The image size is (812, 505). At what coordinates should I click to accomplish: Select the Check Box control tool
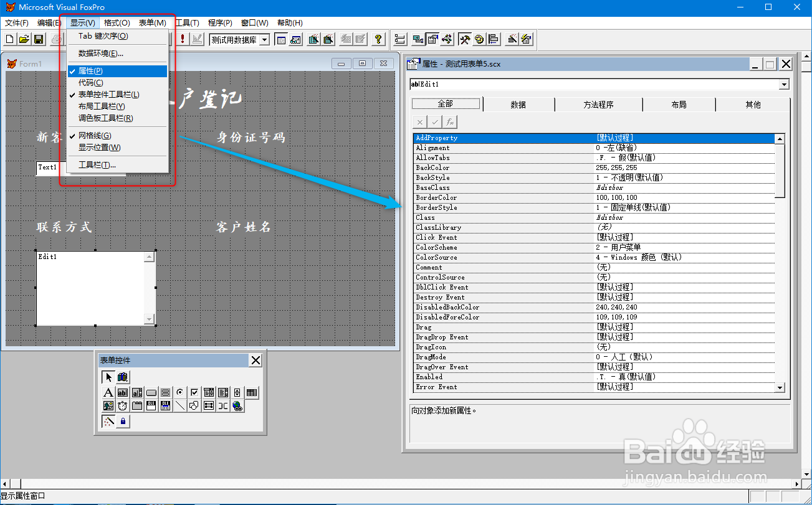pyautogui.click(x=194, y=392)
